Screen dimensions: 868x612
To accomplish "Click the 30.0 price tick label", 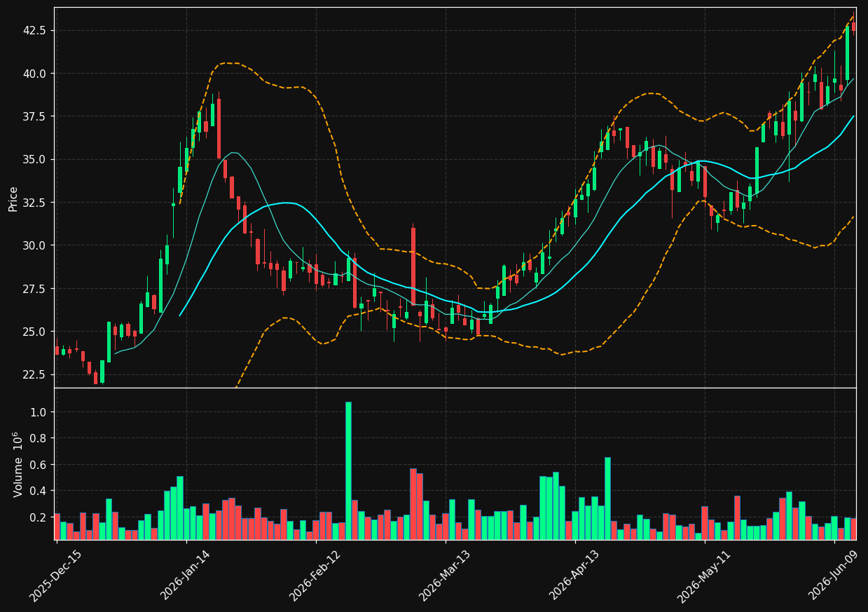I will click(35, 245).
